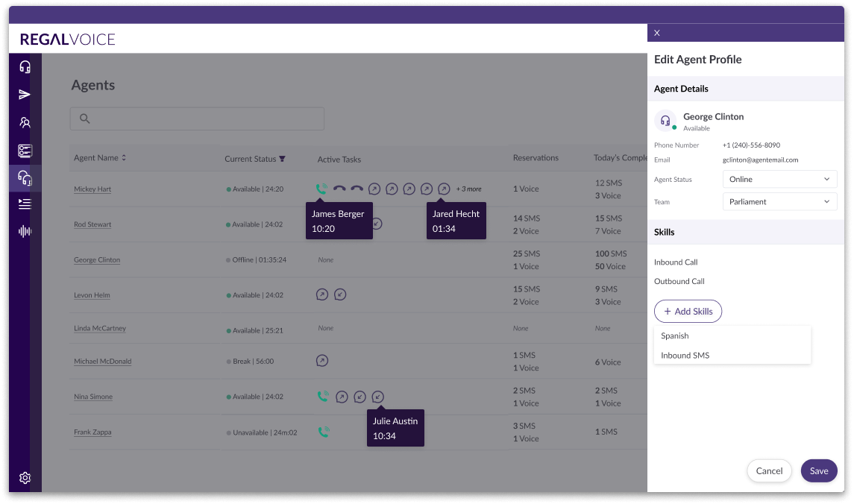Open Nina Simone's agent link
This screenshot has height=504, width=854.
(93, 397)
